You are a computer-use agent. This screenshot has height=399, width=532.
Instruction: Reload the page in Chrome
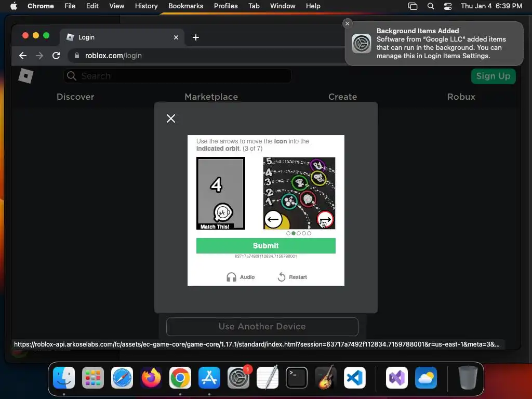tap(56, 56)
